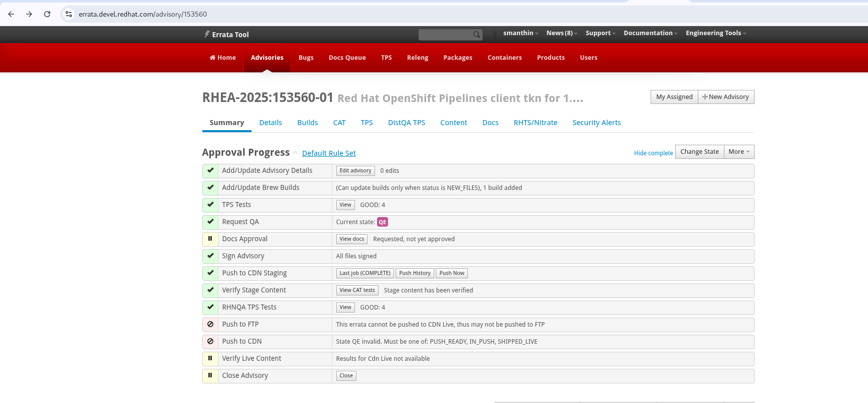Open the Products navigation item

pyautogui.click(x=551, y=58)
